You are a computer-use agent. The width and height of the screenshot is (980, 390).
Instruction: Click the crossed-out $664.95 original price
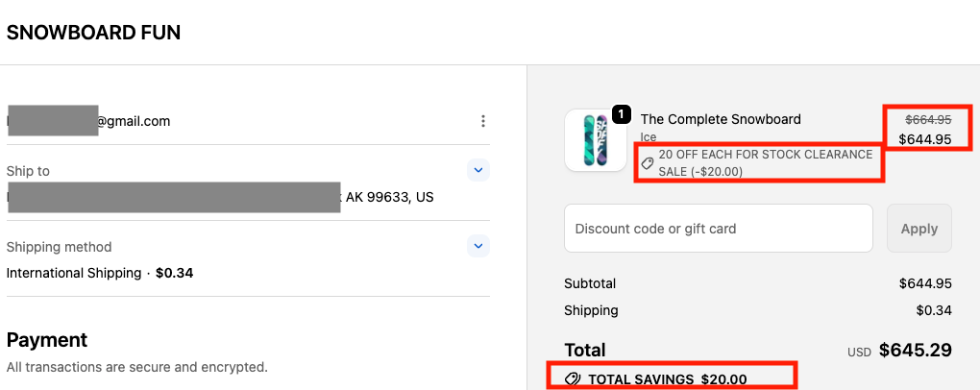tap(927, 119)
